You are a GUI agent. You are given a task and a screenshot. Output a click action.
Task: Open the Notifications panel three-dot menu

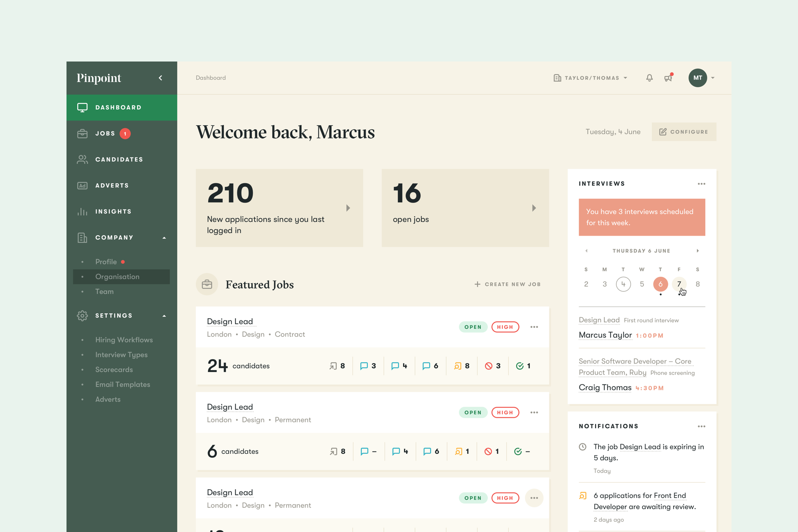[701, 426]
